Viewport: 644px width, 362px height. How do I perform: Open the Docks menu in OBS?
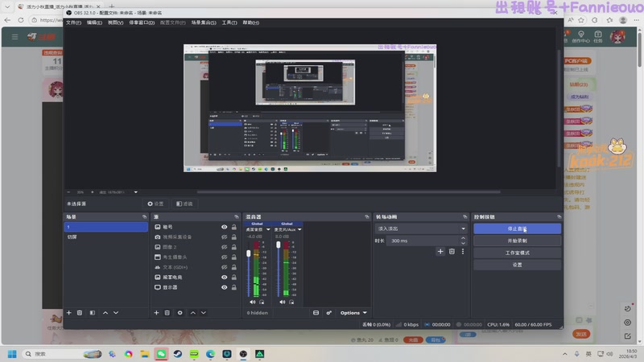tap(142, 23)
